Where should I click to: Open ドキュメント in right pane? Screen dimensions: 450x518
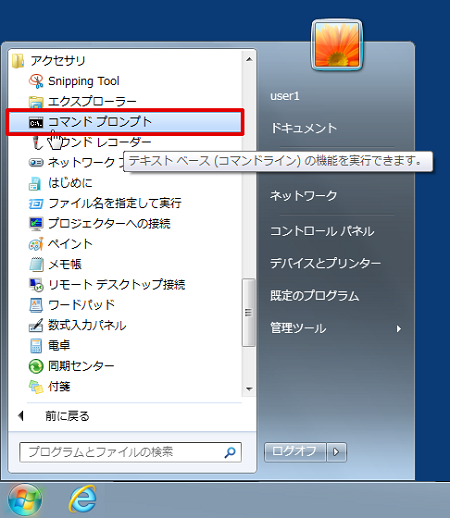click(304, 128)
